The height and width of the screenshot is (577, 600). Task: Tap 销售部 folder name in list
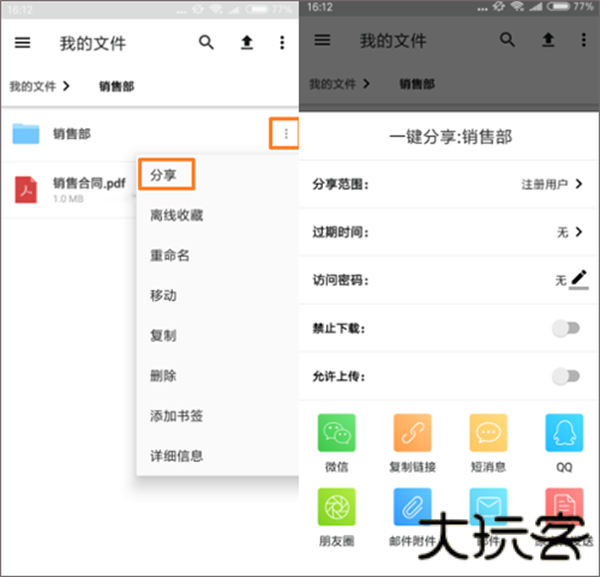72,134
